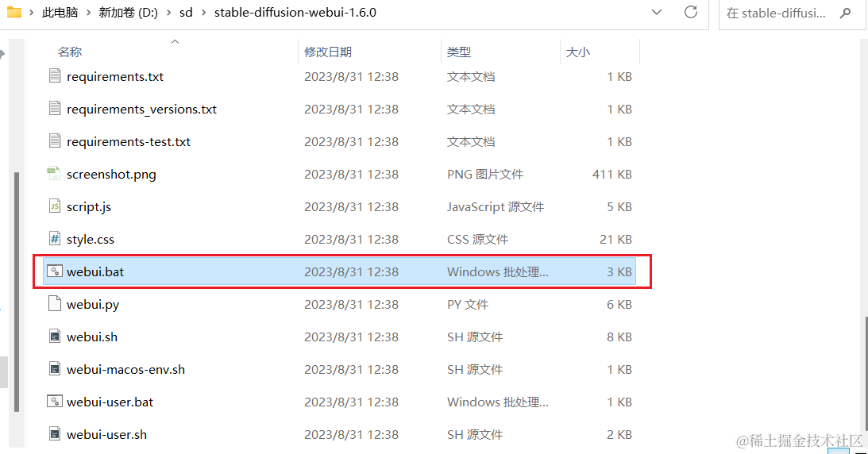Screen dimensions: 868x454
Task: Click the webui.bat batch file icon
Action: (54, 271)
